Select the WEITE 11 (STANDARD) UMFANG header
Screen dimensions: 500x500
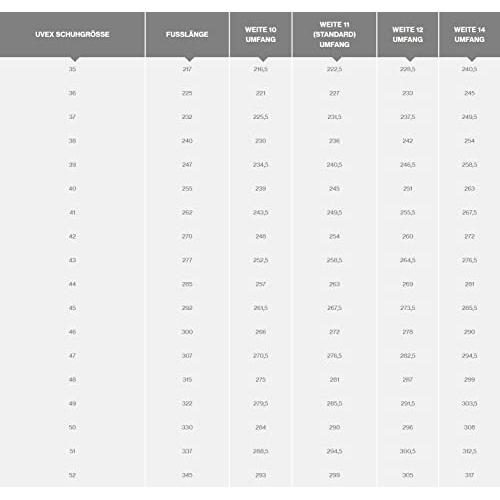(x=334, y=34)
